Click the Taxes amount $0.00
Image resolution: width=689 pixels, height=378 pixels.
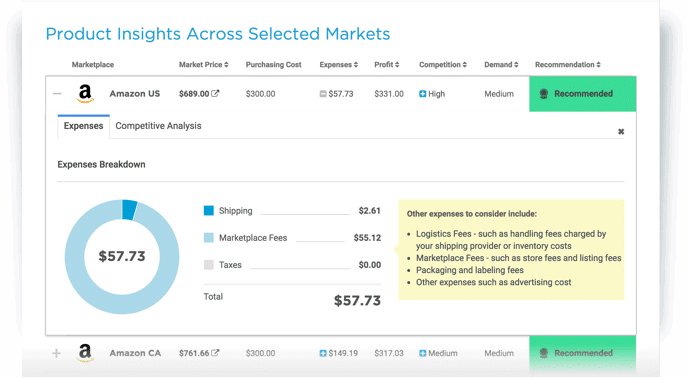coord(370,265)
